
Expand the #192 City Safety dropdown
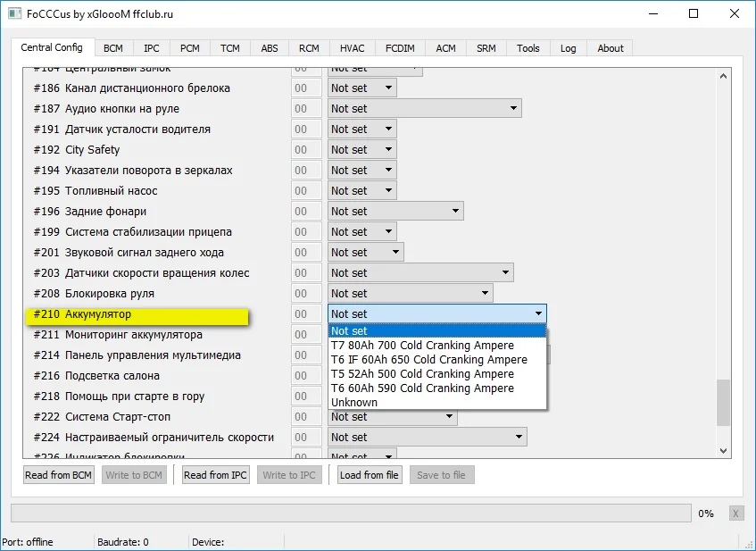(x=361, y=150)
